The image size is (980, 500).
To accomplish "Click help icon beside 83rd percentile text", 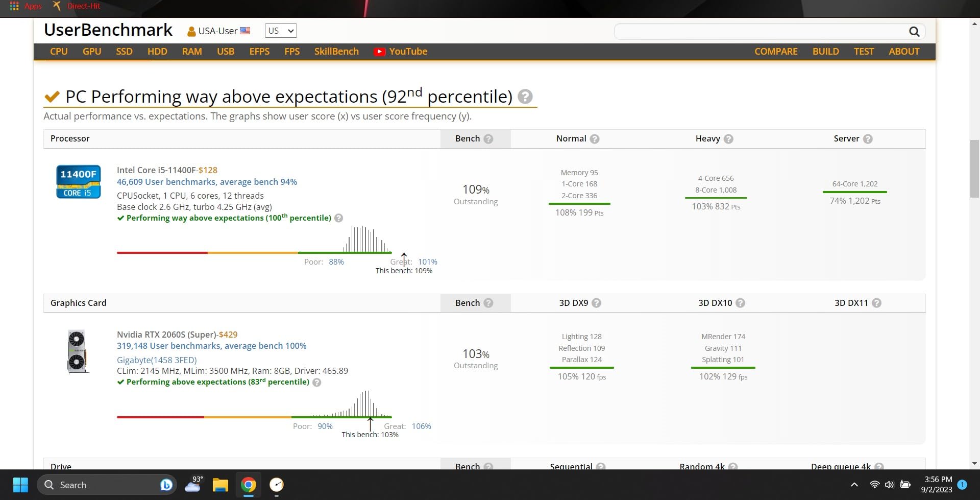I will [316, 383].
